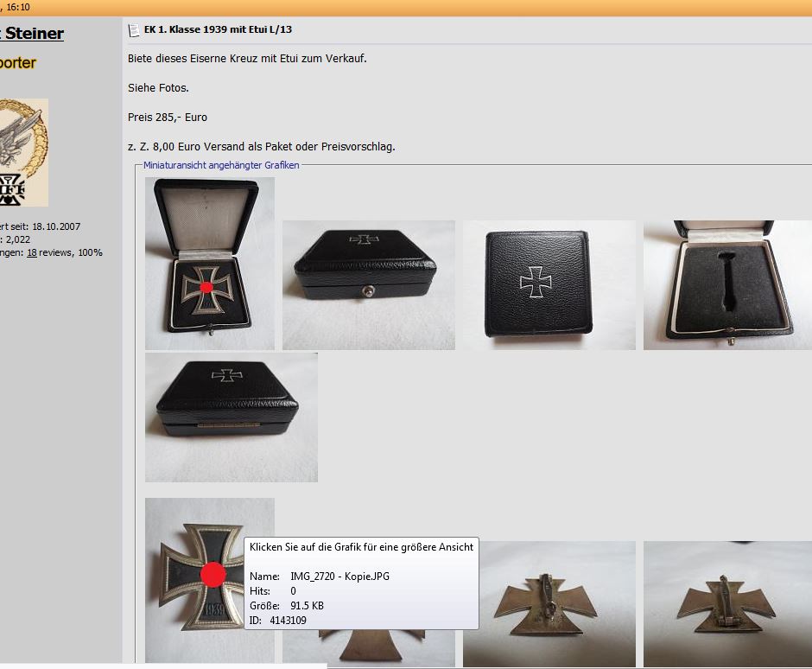812x669 pixels.
Task: Open the Steiner username profile link
Action: (32, 34)
